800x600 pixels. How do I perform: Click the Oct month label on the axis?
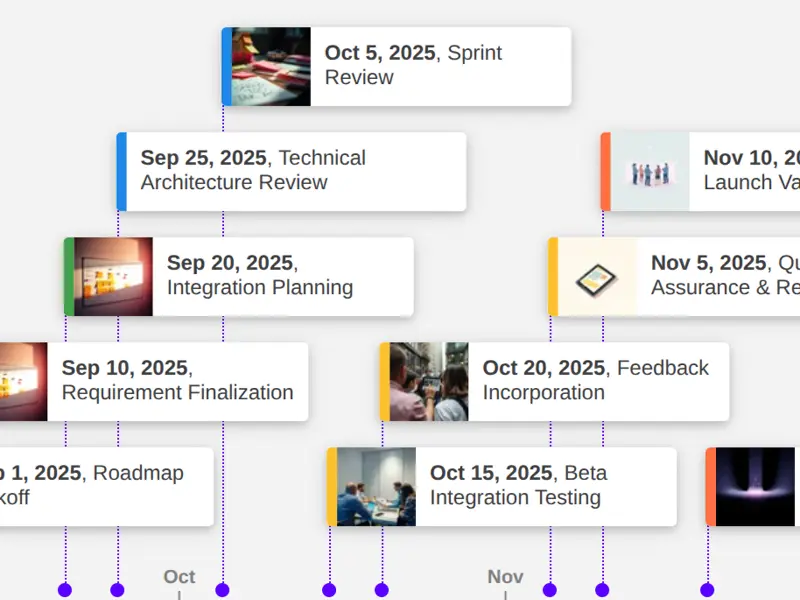coord(179,577)
